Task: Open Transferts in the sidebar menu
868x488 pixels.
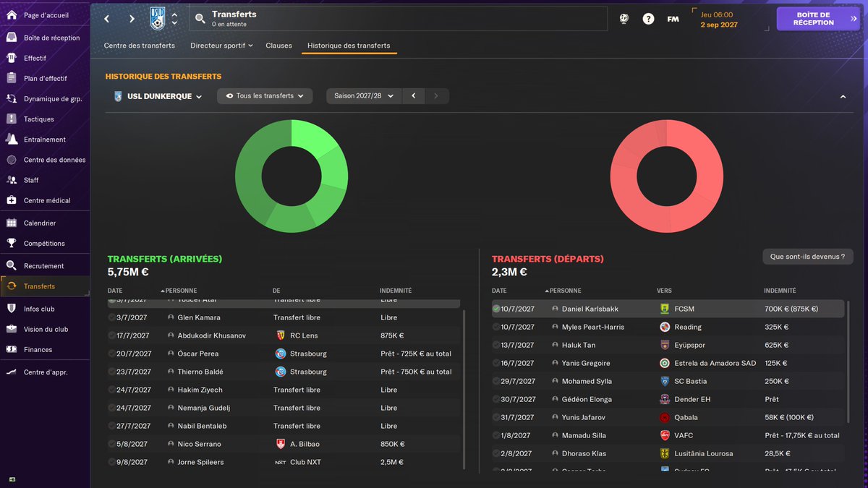Action: click(45, 286)
